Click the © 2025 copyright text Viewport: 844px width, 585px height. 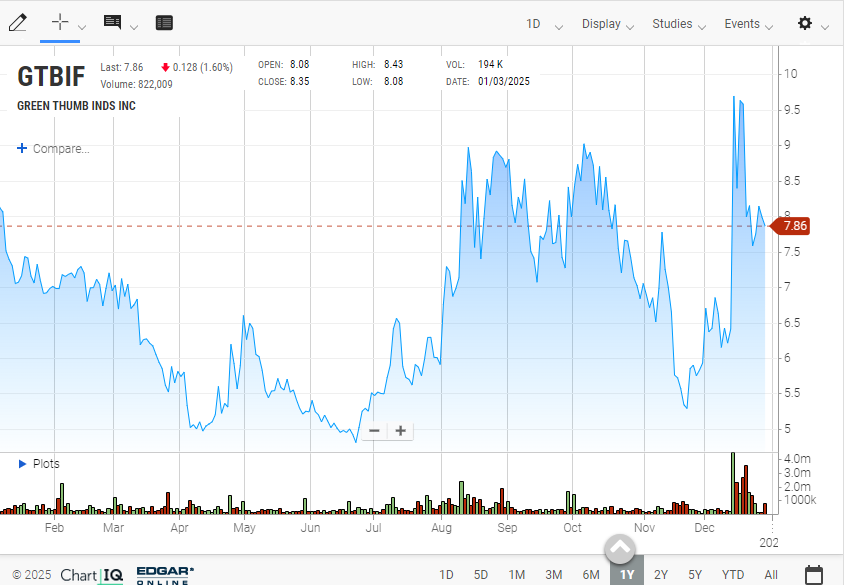[x=32, y=575]
